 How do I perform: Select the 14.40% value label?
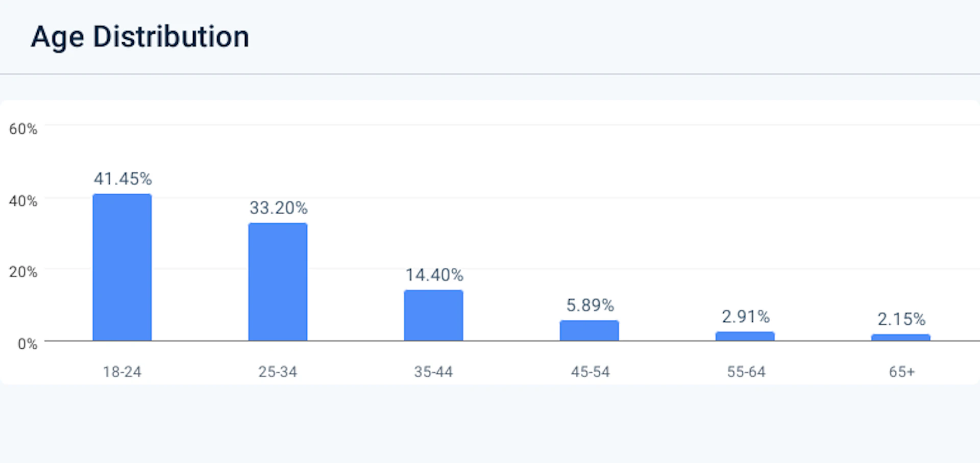pyautogui.click(x=434, y=275)
